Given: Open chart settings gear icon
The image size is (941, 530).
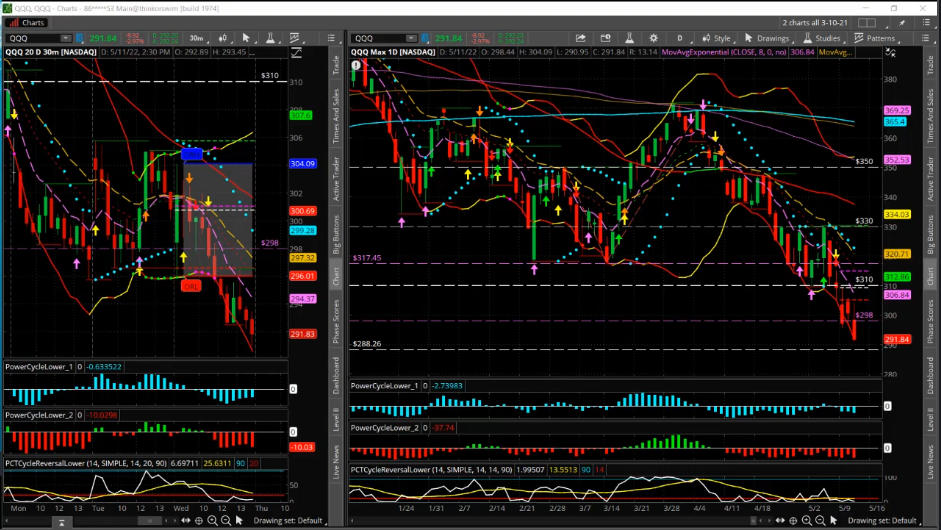Looking at the screenshot, I should (x=654, y=38).
